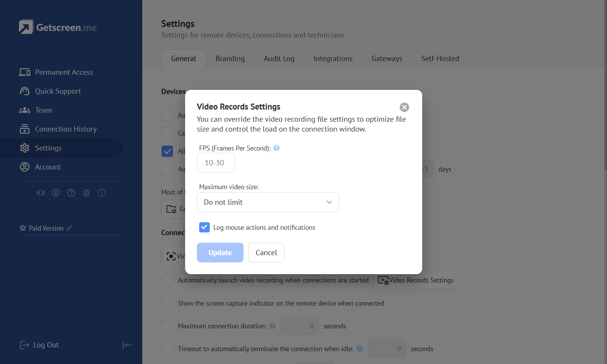Open Connection History in the sidebar
This screenshot has height=364, width=607.
coord(66,129)
